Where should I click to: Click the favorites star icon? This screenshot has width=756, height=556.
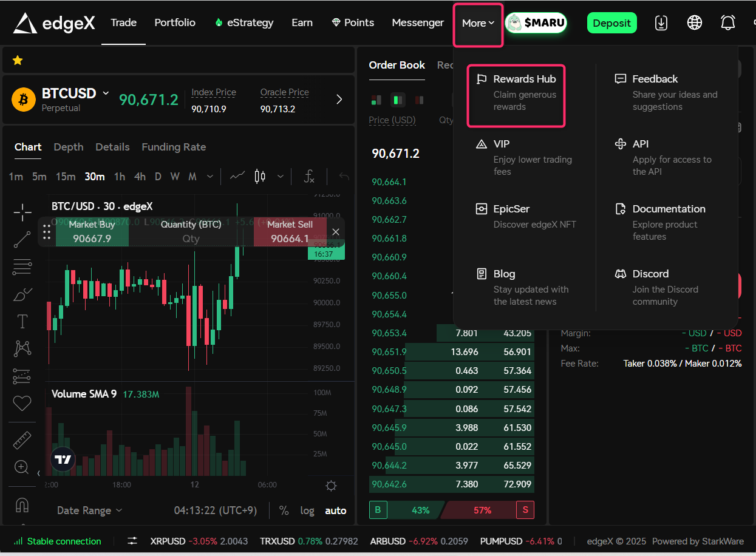click(x=18, y=60)
